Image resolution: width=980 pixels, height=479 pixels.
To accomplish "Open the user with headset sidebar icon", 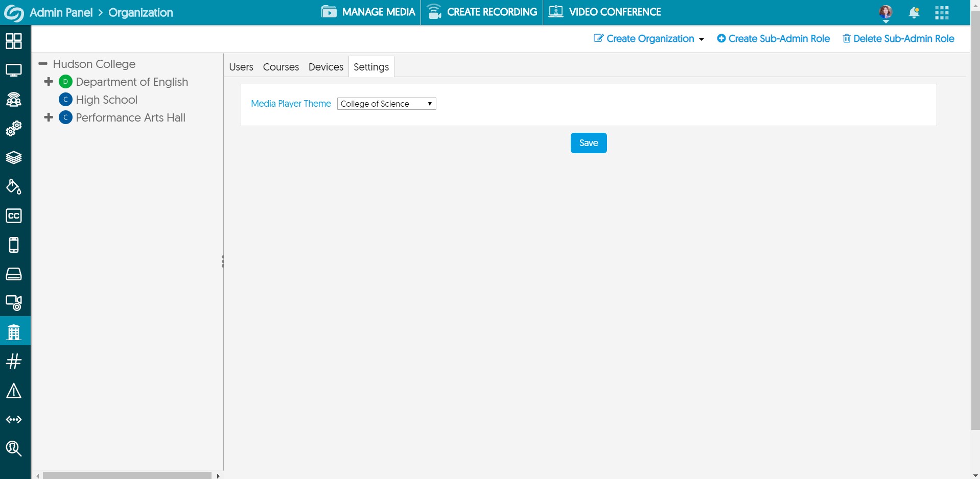I will point(14,99).
